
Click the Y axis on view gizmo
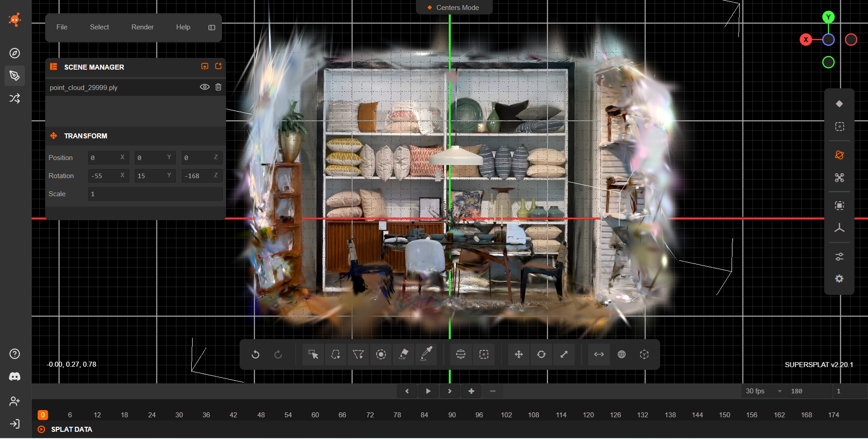(x=828, y=17)
